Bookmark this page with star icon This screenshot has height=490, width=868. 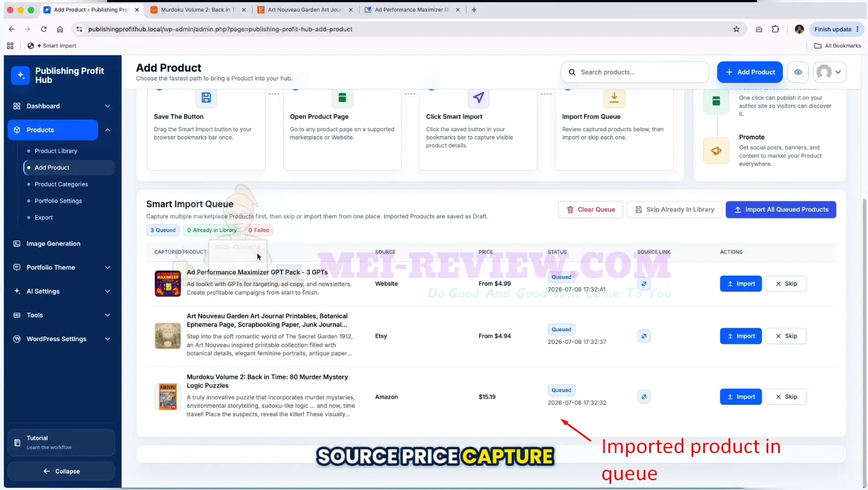click(736, 29)
